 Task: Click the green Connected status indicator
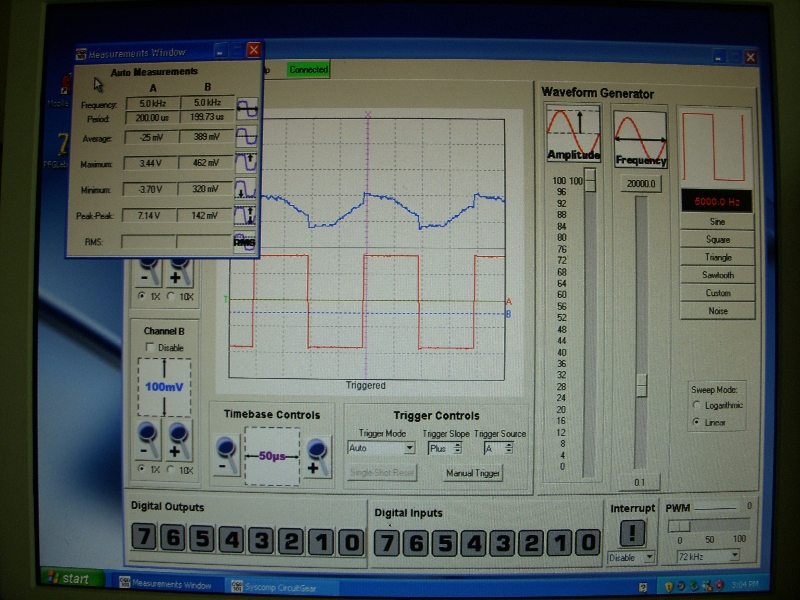tap(308, 69)
